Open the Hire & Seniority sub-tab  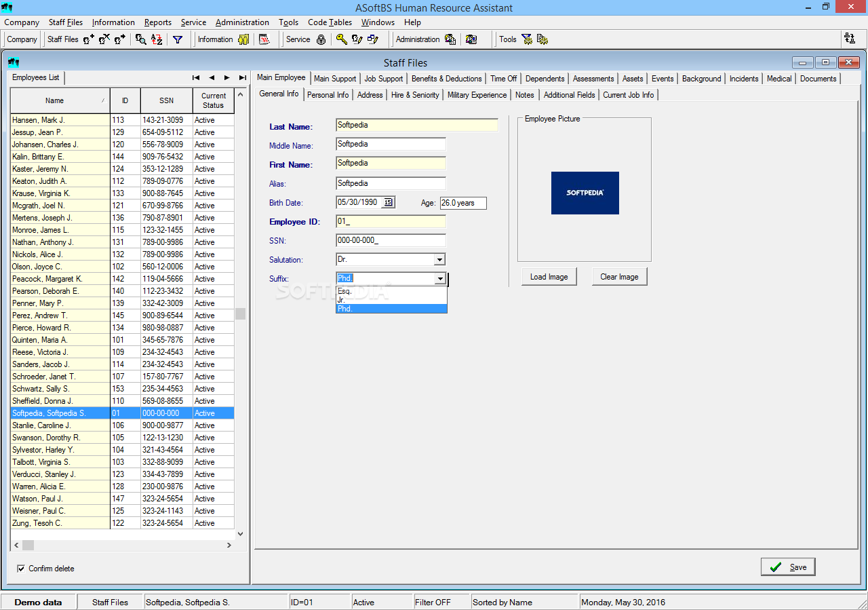(x=415, y=95)
